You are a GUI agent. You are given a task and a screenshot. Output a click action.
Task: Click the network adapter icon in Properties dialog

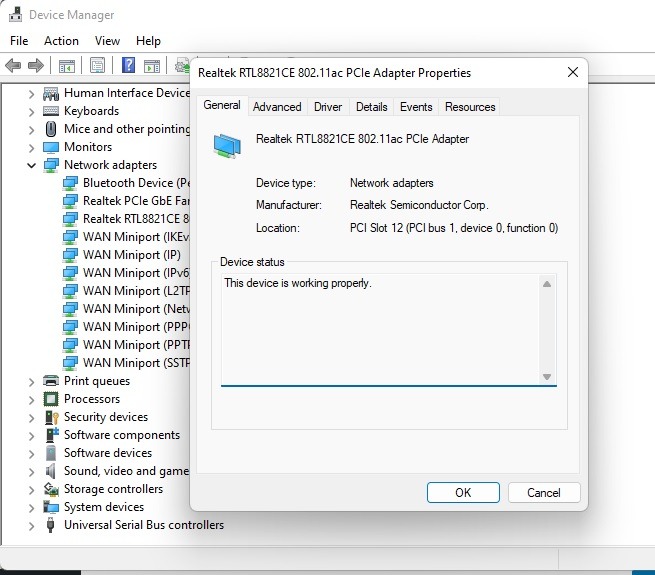pos(227,146)
